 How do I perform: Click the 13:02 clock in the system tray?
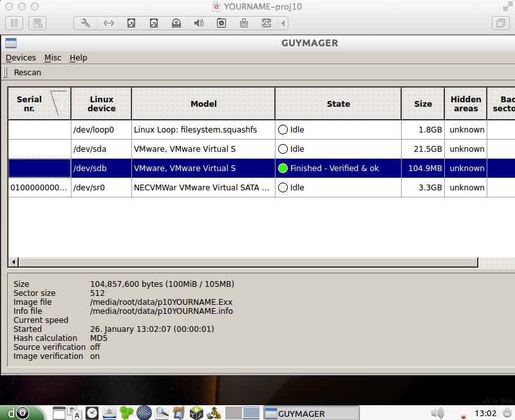485,413
